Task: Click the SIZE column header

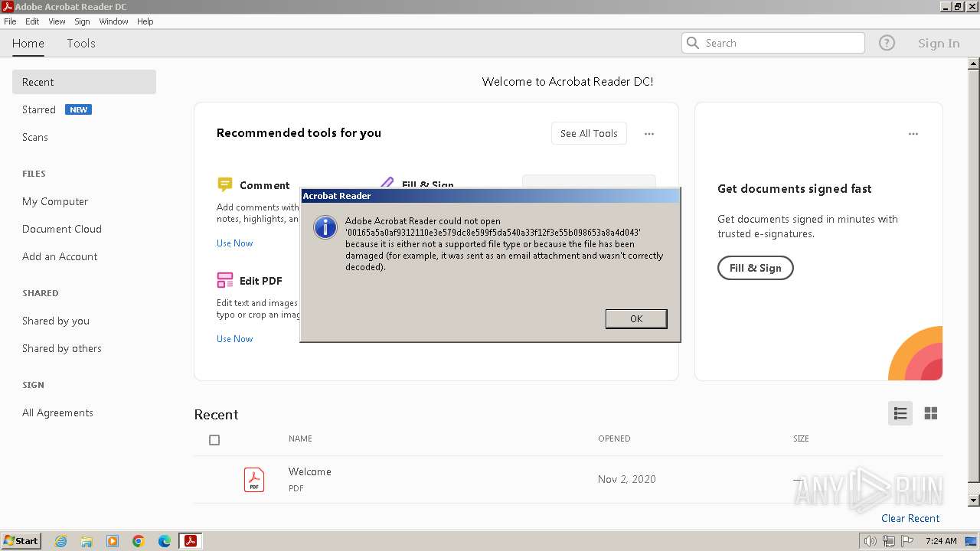Action: click(x=801, y=439)
